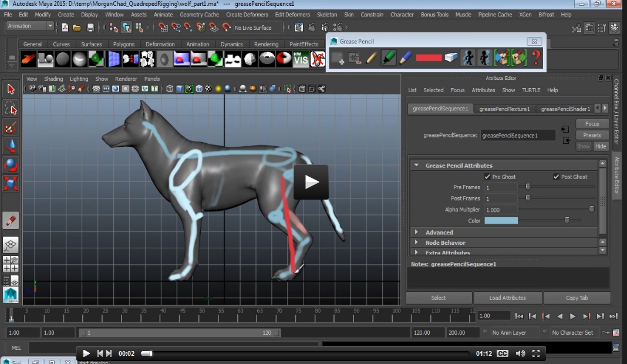
Task: Open viewport Shading menu
Action: 53,79
